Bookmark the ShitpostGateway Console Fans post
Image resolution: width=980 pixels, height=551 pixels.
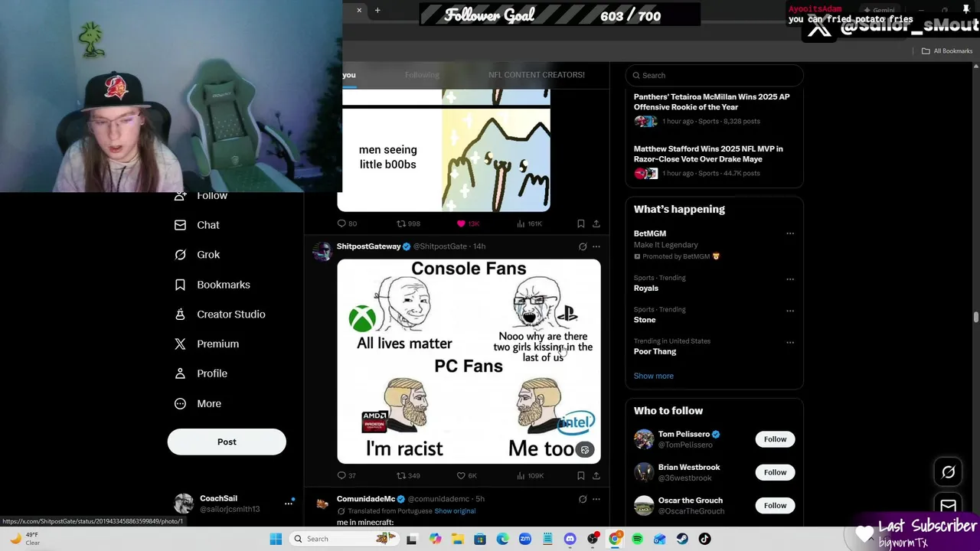580,476
